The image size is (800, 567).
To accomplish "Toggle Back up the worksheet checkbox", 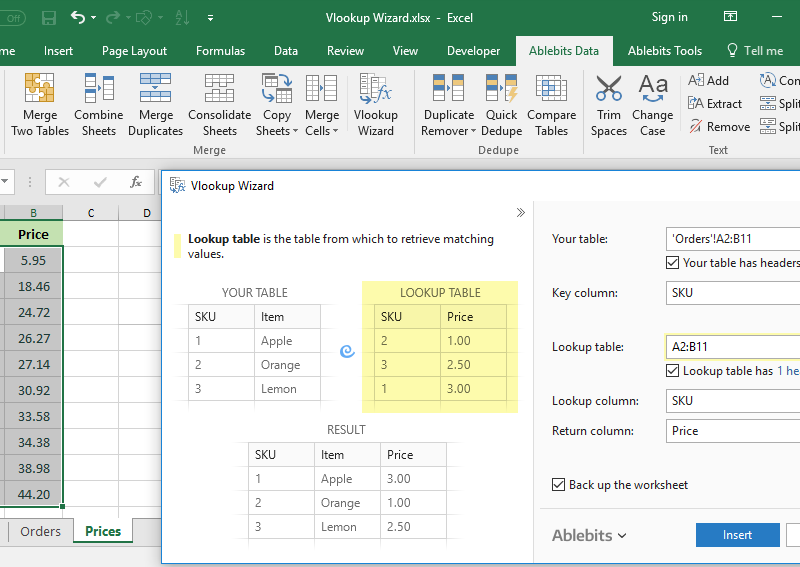I will coord(558,485).
